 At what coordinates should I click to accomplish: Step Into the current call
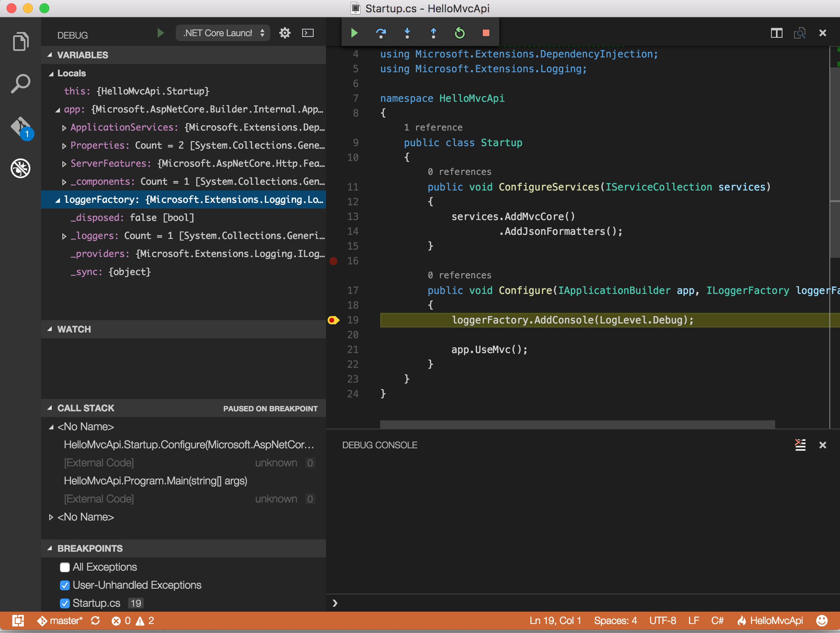(407, 33)
